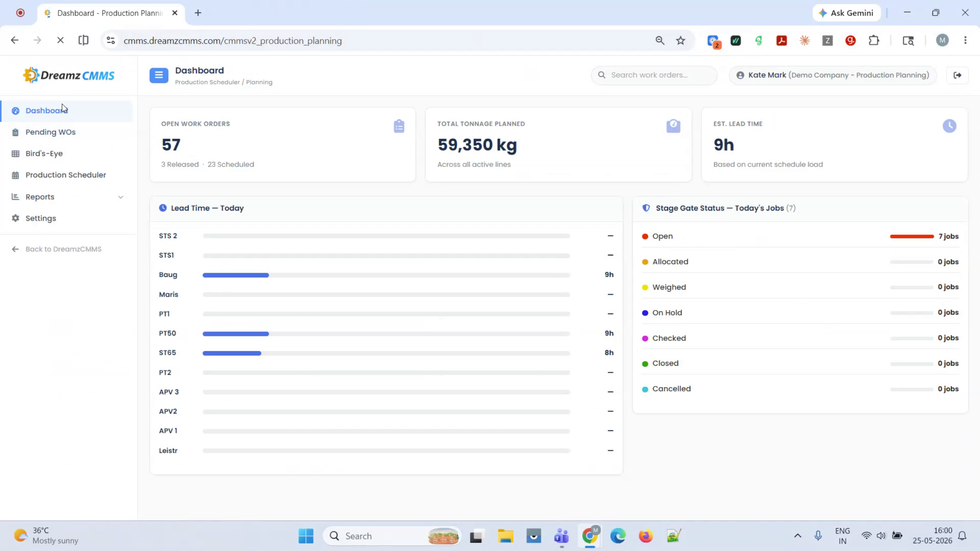Image resolution: width=980 pixels, height=551 pixels.
Task: Click the blue hamburger menu icon
Action: click(159, 76)
